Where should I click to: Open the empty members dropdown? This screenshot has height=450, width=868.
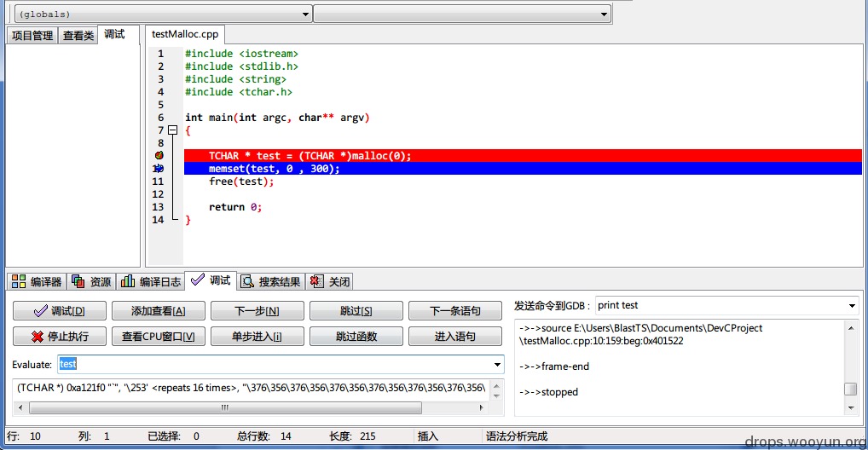click(x=462, y=14)
